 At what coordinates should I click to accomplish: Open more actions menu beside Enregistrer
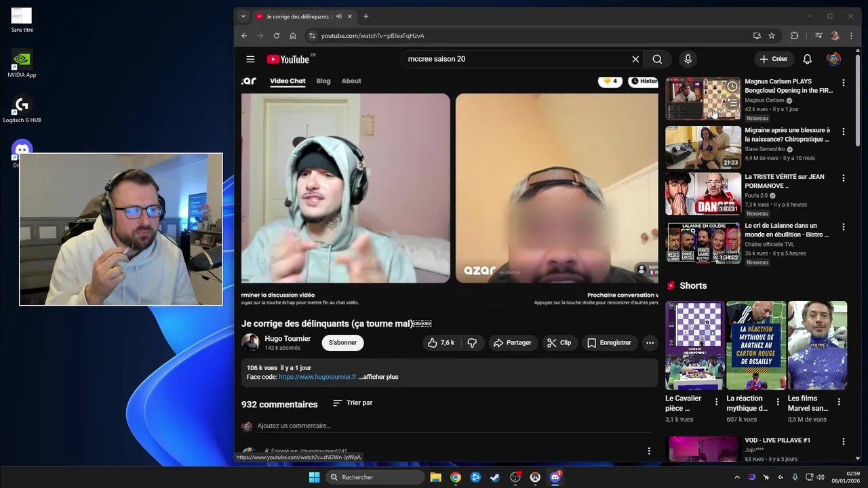tap(650, 343)
